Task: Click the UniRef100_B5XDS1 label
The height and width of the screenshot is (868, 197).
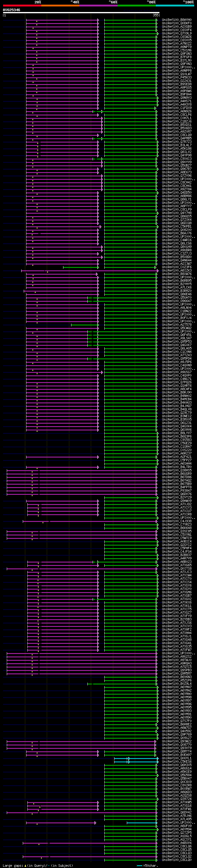Action: tap(177, 125)
